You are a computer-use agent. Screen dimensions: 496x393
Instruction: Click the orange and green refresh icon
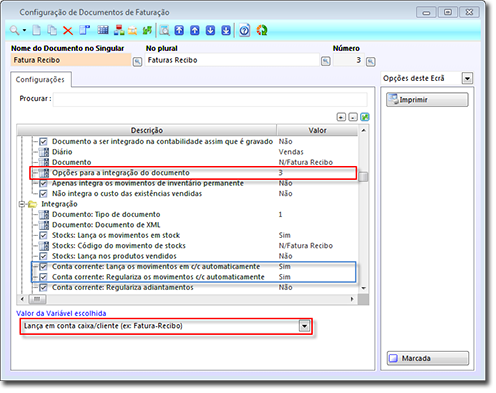[x=262, y=30]
